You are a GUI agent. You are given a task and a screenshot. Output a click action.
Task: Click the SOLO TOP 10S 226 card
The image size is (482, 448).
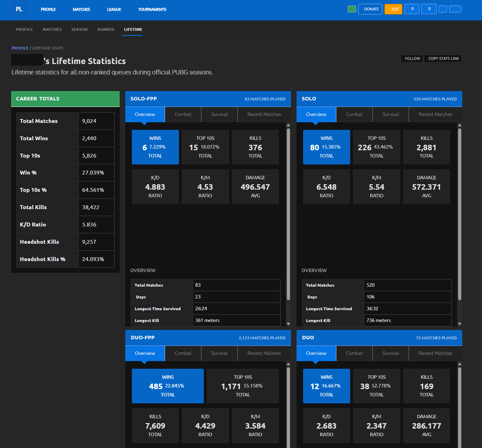click(376, 147)
